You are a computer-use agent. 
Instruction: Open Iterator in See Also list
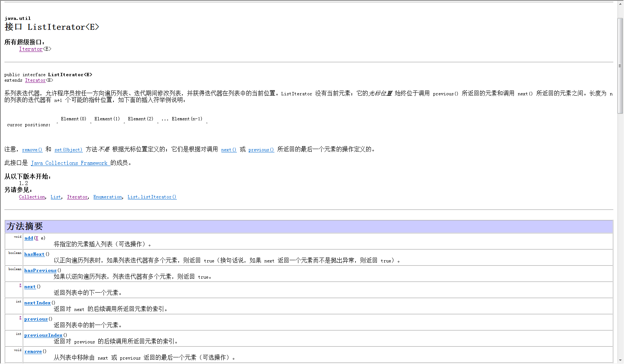point(77,197)
